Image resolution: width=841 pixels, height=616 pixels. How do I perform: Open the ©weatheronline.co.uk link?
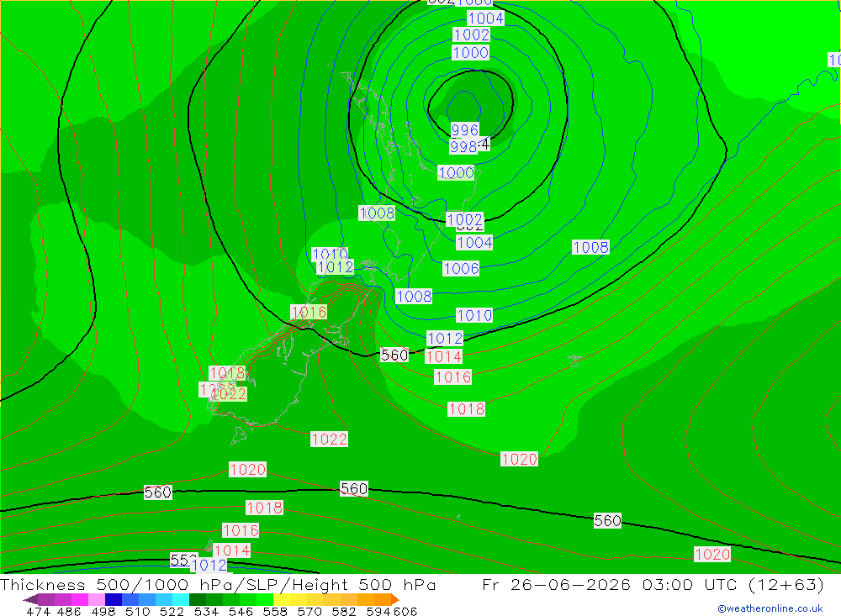pyautogui.click(x=770, y=608)
